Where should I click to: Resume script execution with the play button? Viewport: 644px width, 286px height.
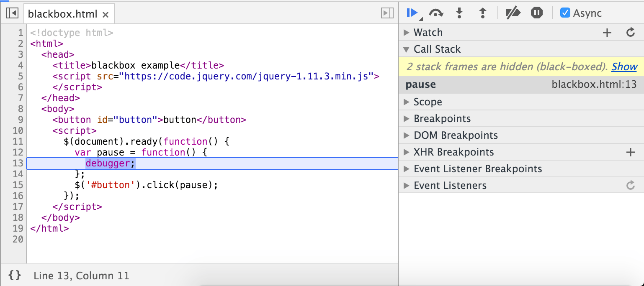pyautogui.click(x=412, y=13)
